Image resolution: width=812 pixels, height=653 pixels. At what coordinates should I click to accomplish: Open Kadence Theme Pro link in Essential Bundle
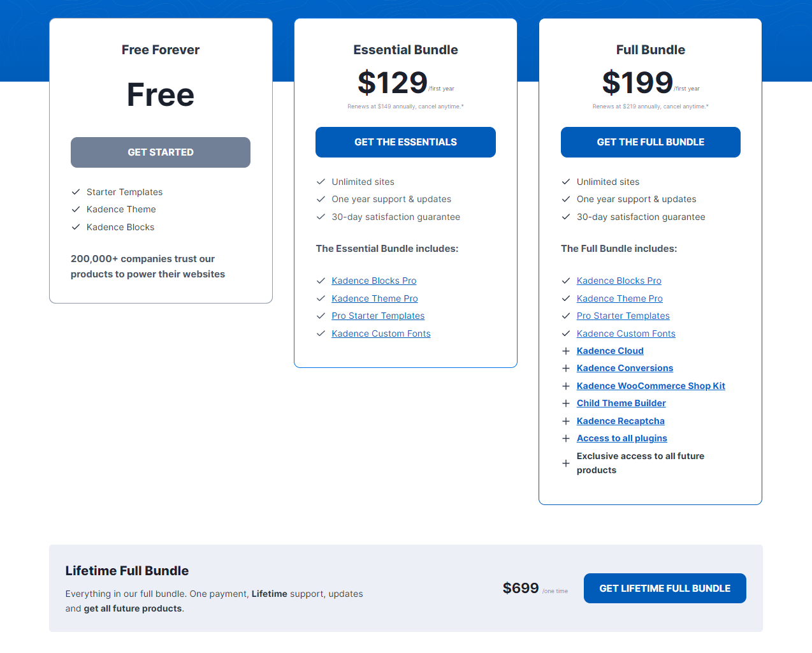374,298
